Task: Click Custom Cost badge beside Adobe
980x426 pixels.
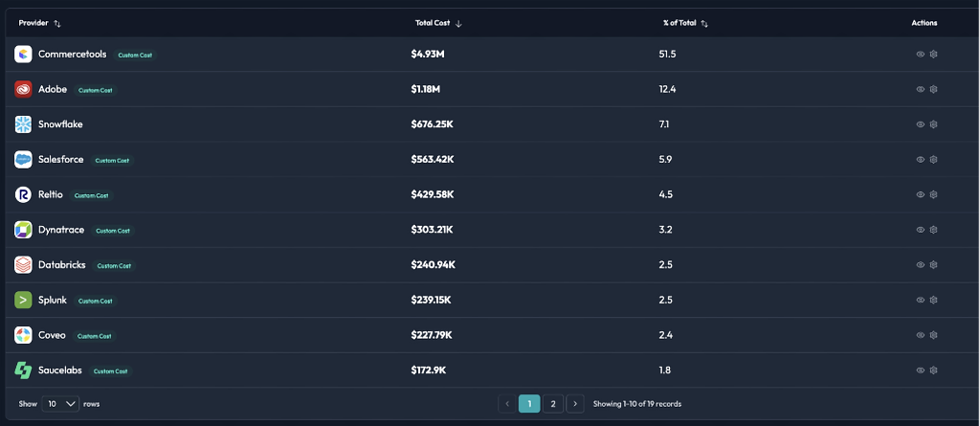Action: tap(96, 90)
